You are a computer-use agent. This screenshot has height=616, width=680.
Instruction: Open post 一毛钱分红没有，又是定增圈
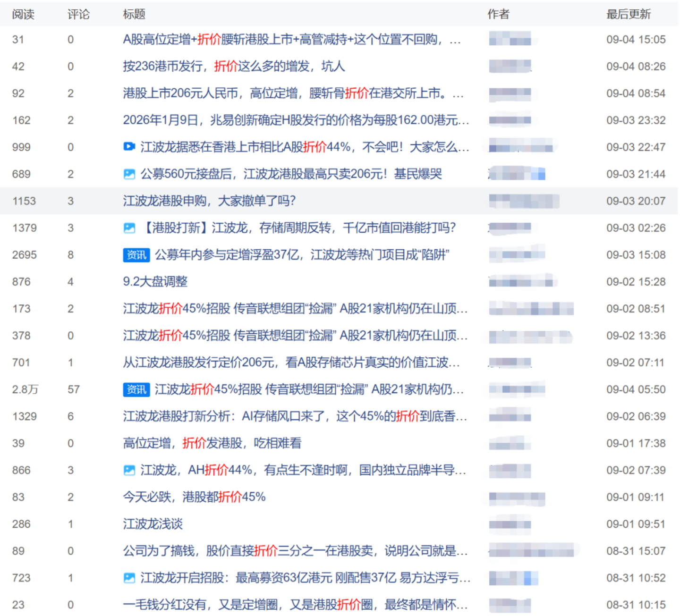tap(295, 605)
